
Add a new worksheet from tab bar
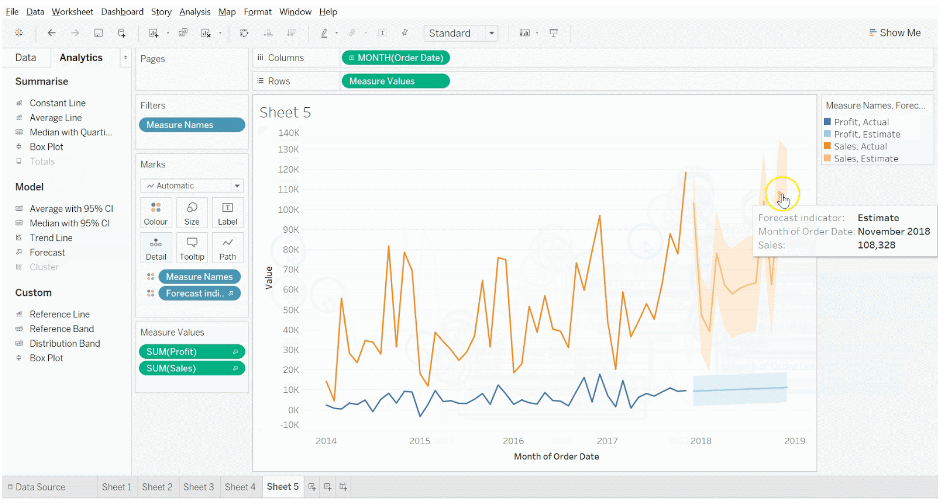[x=312, y=487]
